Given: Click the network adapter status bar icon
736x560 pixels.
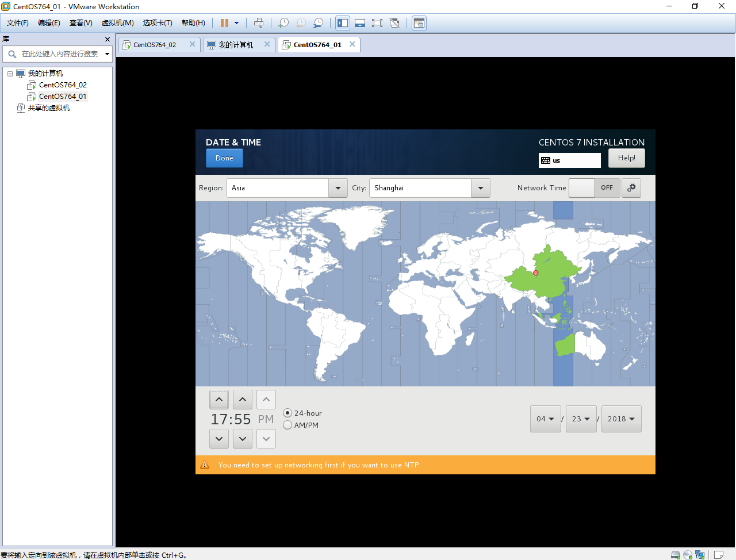Looking at the screenshot, I should coord(700,555).
